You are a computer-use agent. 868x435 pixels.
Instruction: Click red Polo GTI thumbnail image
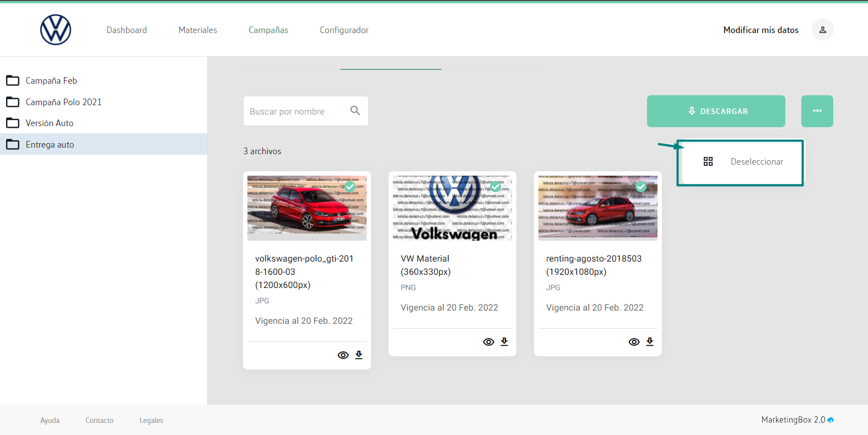[x=307, y=208]
